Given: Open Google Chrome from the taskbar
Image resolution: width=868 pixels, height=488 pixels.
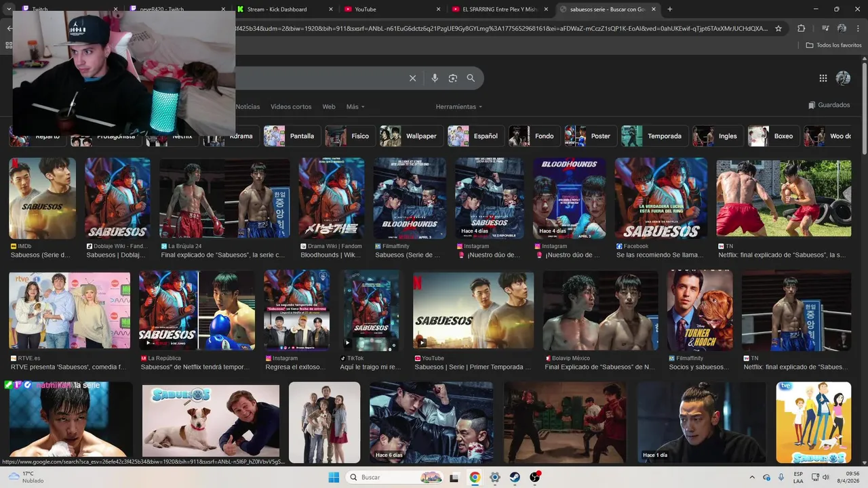Looking at the screenshot, I should [x=475, y=477].
